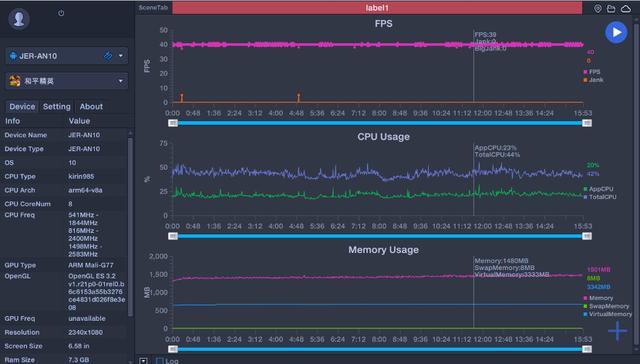Screen dimensions: 640x364
Task: Click the FPS chart title
Action: point(383,24)
